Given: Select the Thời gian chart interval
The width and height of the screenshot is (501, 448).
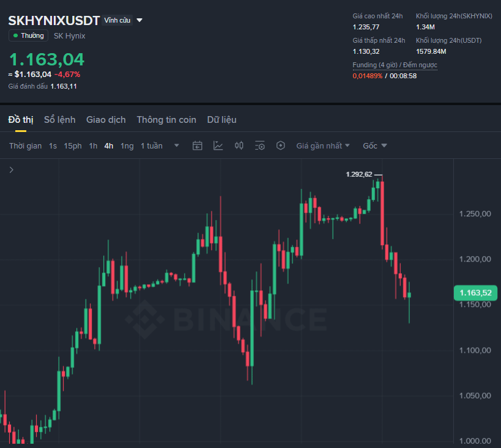Looking at the screenshot, I should [x=25, y=146].
